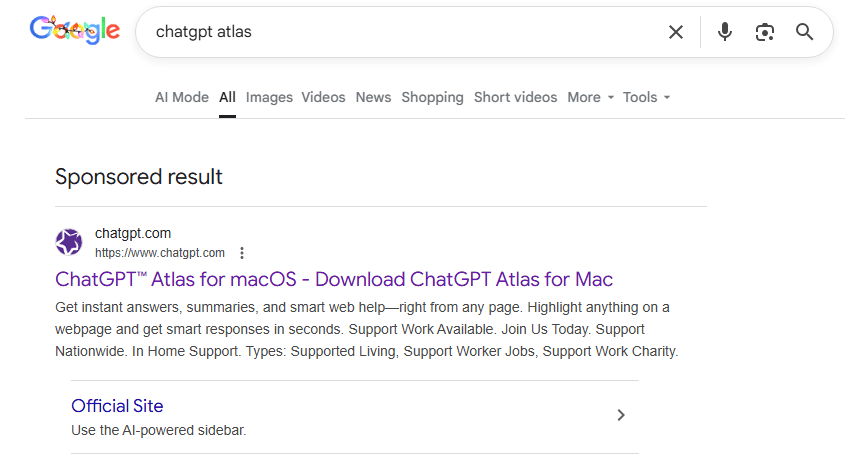This screenshot has width=845, height=464.
Task: Click the chatgpt.com site favicon
Action: click(x=69, y=242)
